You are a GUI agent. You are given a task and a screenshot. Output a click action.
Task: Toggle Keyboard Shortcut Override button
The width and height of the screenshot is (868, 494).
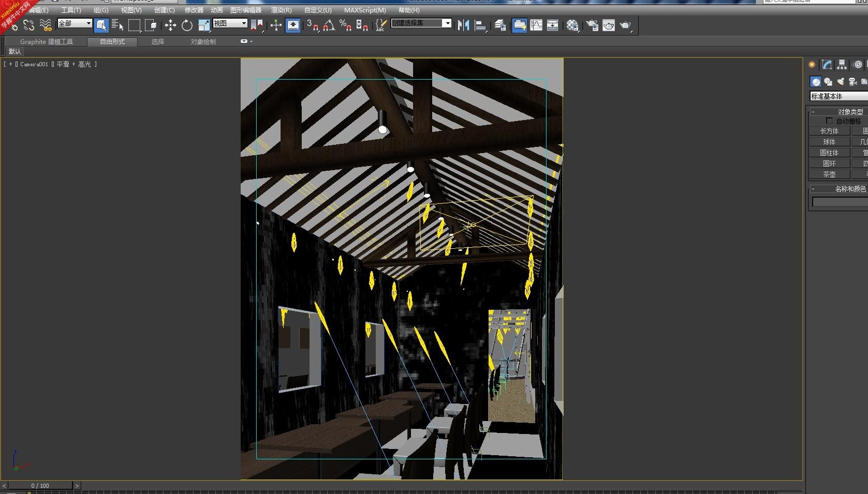tap(293, 25)
